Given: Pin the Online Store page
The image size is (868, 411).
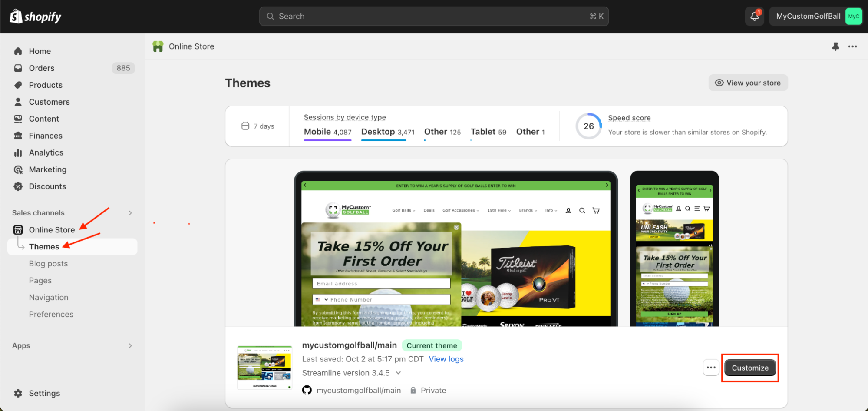Looking at the screenshot, I should [x=835, y=46].
